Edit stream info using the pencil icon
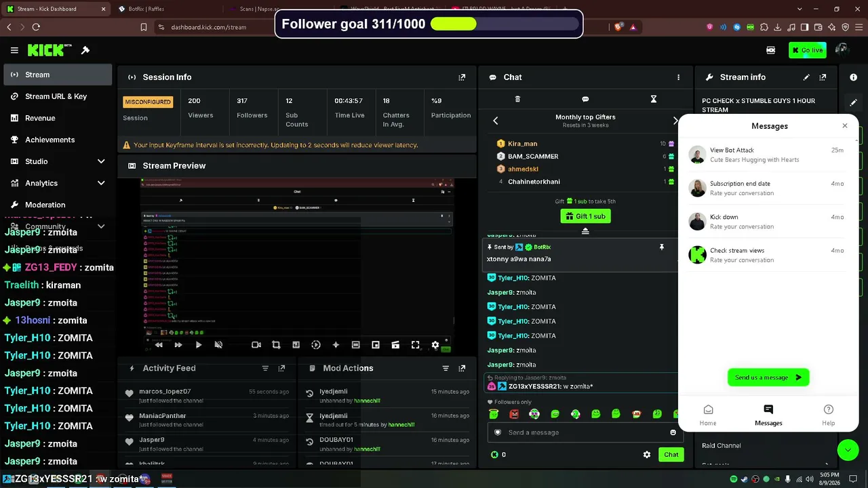This screenshot has width=868, height=488. [x=806, y=77]
